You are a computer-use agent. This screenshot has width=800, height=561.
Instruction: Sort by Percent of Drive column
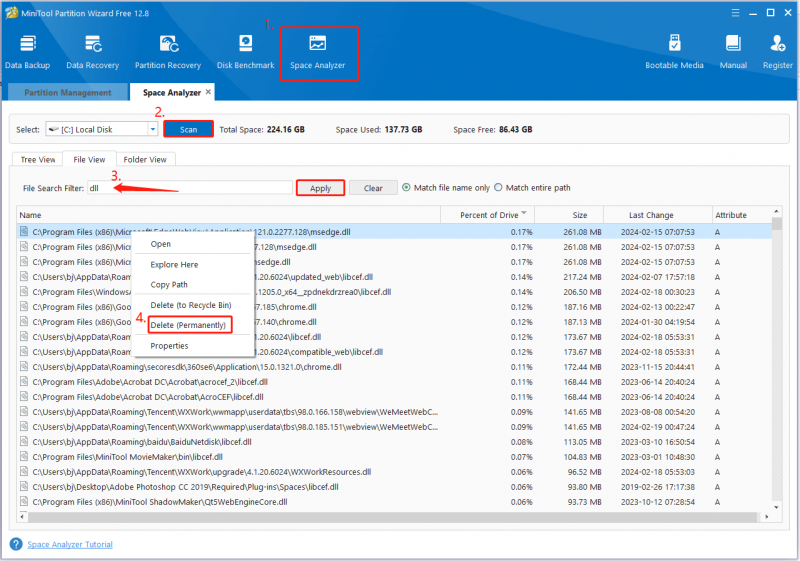coord(490,215)
